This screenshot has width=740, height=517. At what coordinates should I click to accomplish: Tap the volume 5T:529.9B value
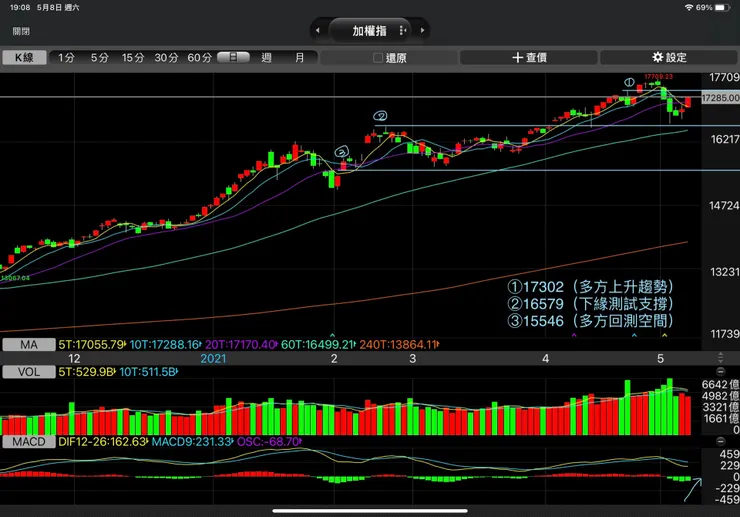click(x=87, y=372)
